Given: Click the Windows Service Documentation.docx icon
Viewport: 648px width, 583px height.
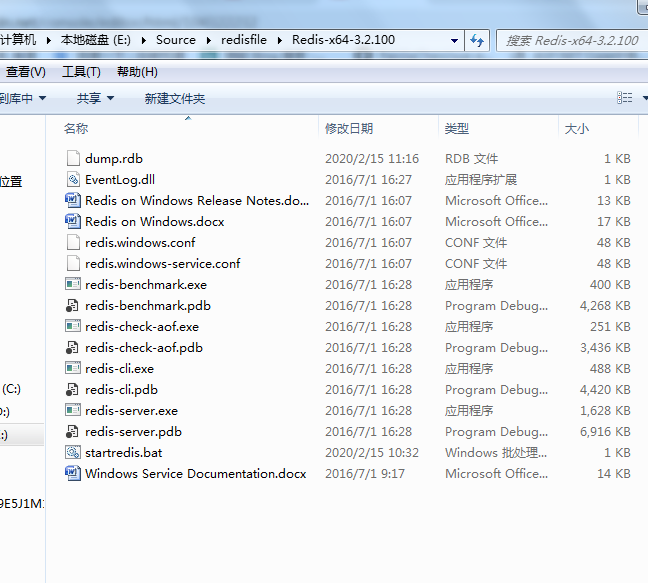Looking at the screenshot, I should 73,474.
